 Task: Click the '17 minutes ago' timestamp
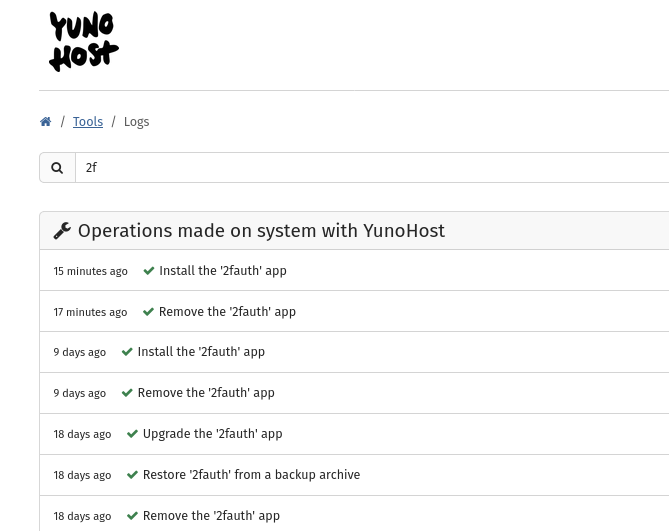coord(90,312)
